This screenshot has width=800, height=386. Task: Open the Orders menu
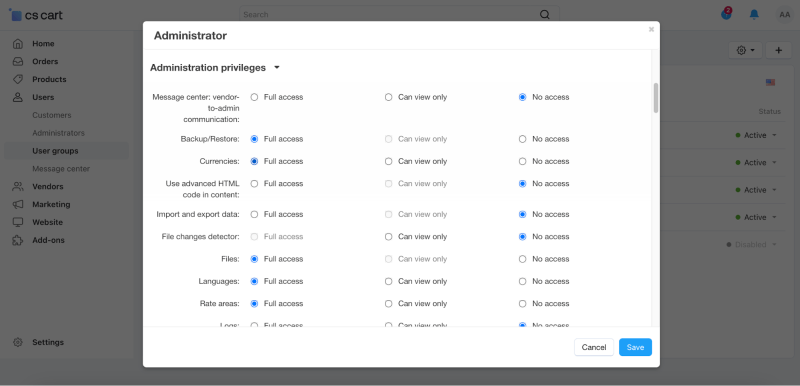pos(45,62)
